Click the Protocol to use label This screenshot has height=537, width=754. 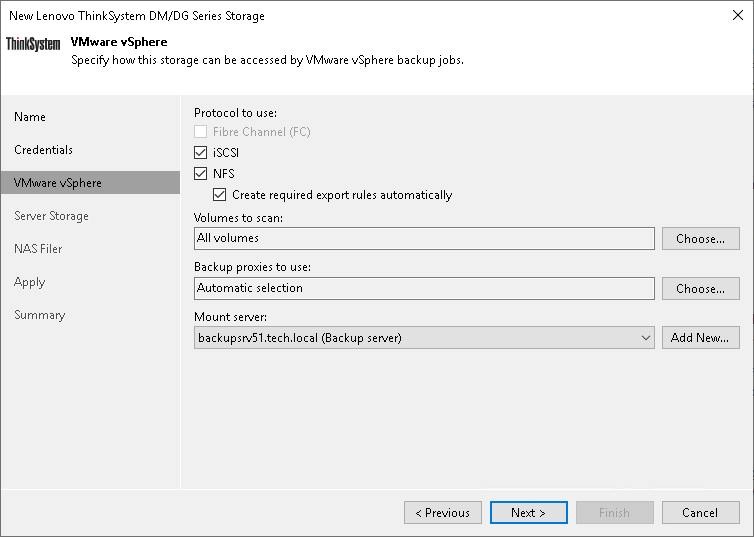(236, 113)
